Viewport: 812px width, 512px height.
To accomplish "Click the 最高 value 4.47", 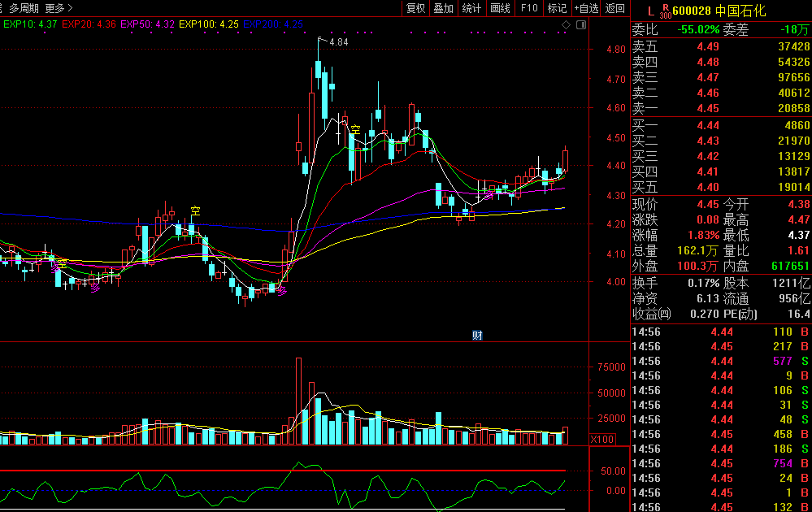I will pos(799,219).
